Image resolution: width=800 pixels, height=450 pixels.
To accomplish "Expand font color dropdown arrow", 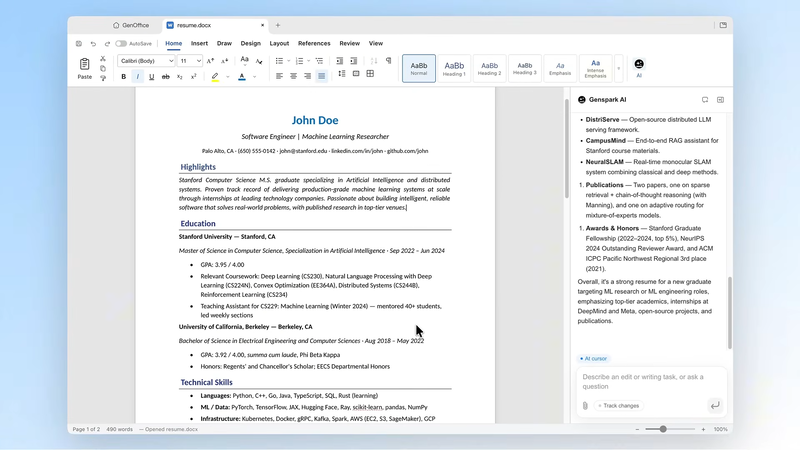I will 254,77.
